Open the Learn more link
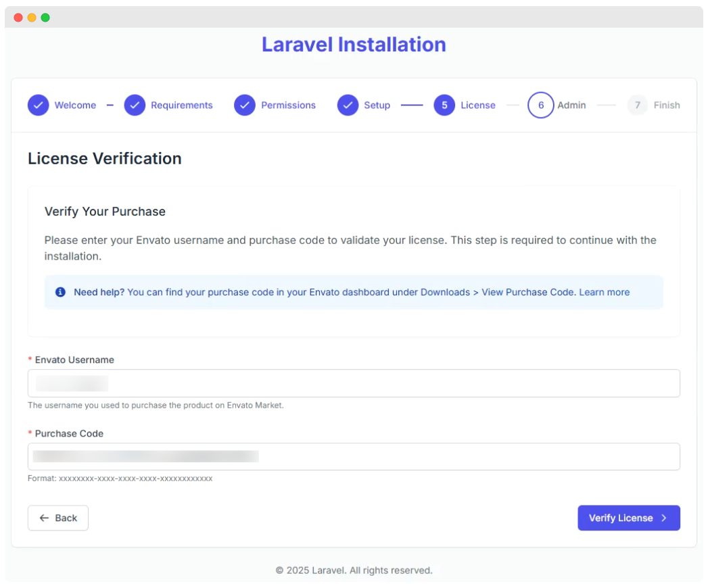 click(x=604, y=292)
